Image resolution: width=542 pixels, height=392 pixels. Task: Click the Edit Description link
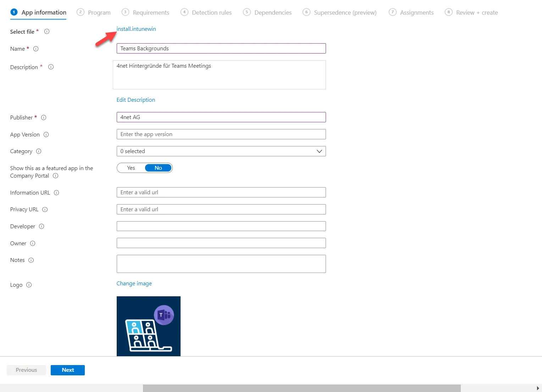(x=136, y=100)
